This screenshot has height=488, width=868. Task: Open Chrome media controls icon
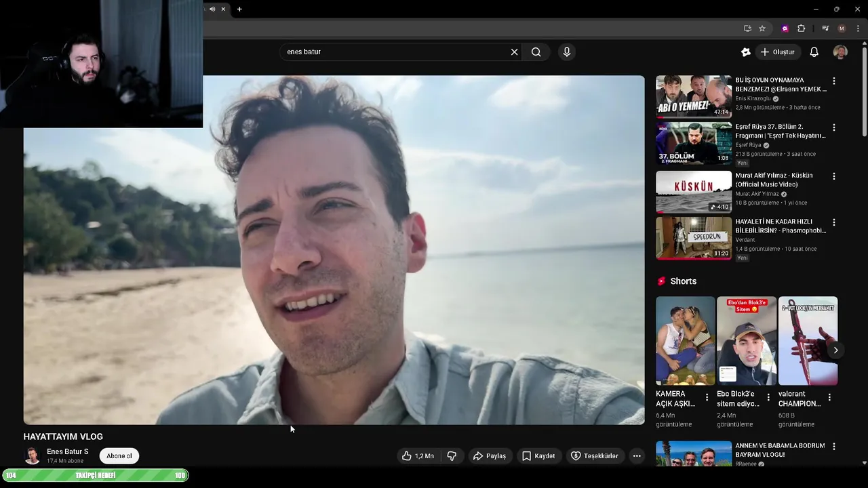pos(825,28)
